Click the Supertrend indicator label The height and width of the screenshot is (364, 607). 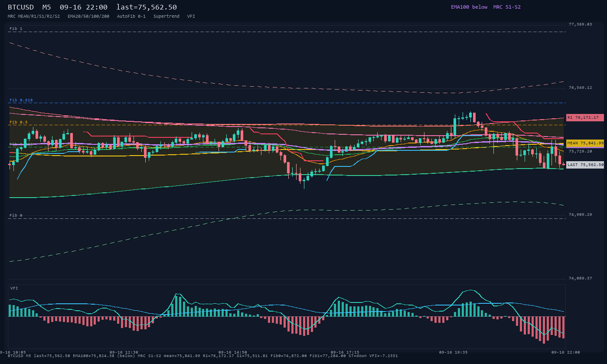[166, 16]
